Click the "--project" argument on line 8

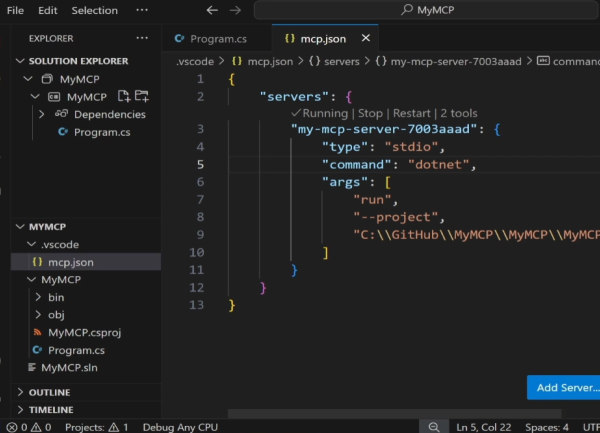[395, 217]
